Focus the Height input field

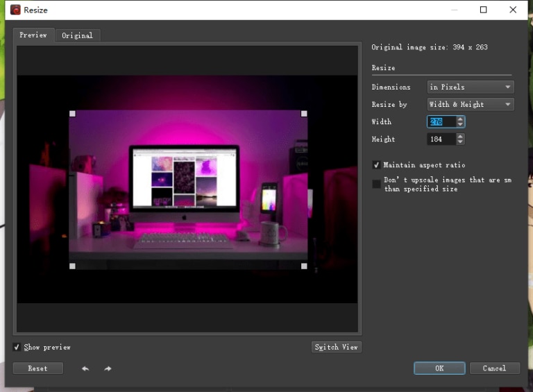point(441,139)
